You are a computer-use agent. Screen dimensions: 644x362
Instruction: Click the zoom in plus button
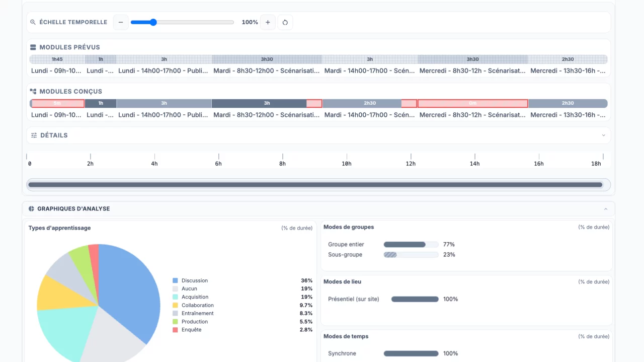point(268,22)
